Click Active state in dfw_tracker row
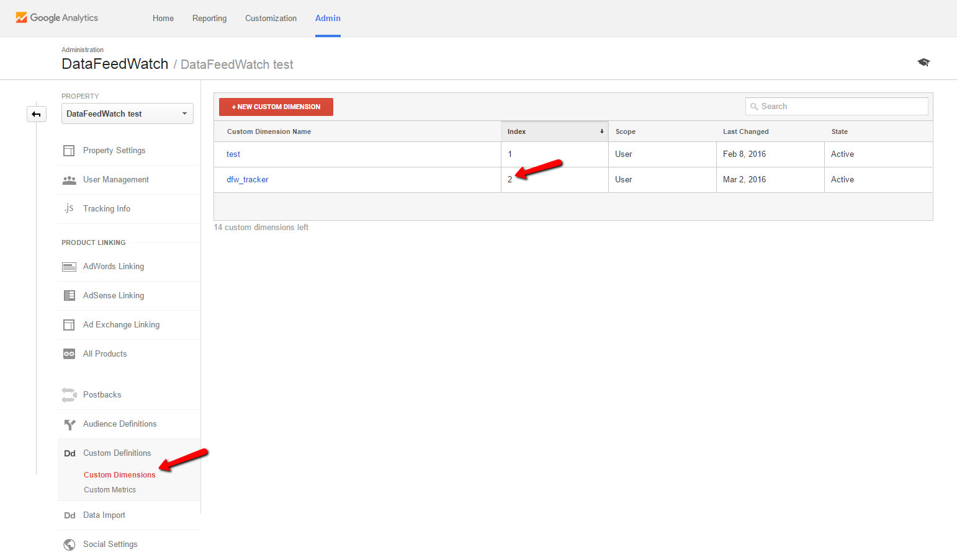Viewport: 957px width, 560px height. [x=842, y=180]
